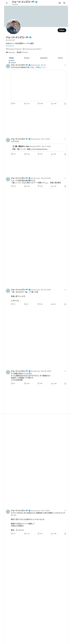The height and width of the screenshot is (644, 72).
Task: Click the Grok icon beside search
Action: click(x=60, y=3)
